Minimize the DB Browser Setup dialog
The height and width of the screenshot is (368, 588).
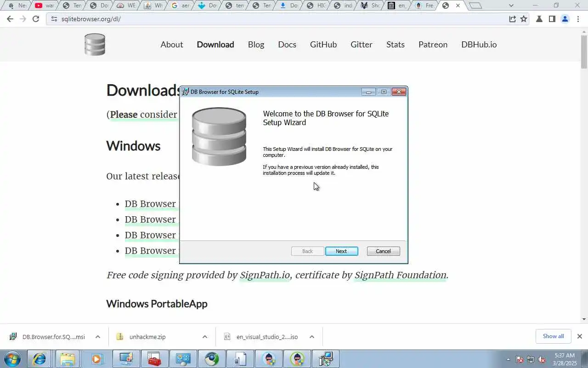pyautogui.click(x=368, y=92)
